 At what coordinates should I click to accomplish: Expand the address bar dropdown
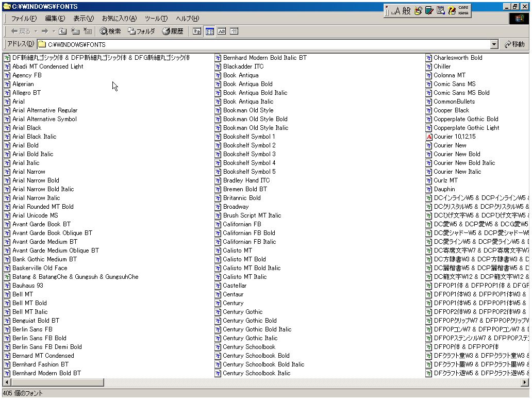494,44
